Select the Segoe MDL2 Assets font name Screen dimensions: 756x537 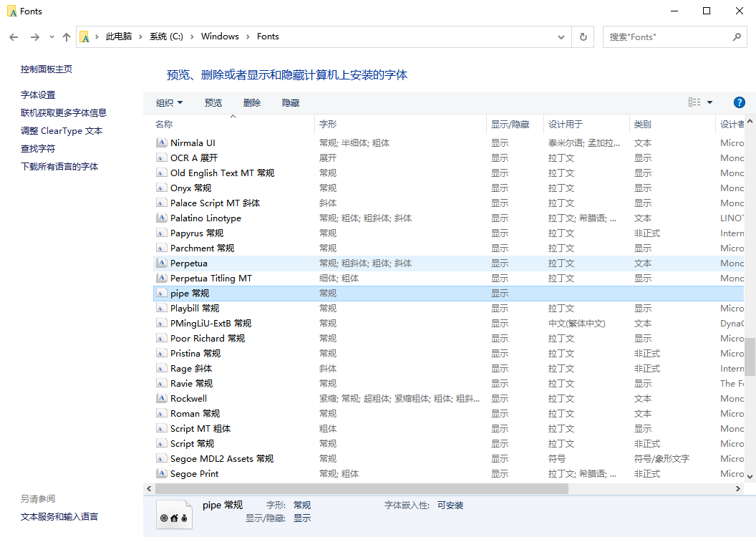click(222, 458)
